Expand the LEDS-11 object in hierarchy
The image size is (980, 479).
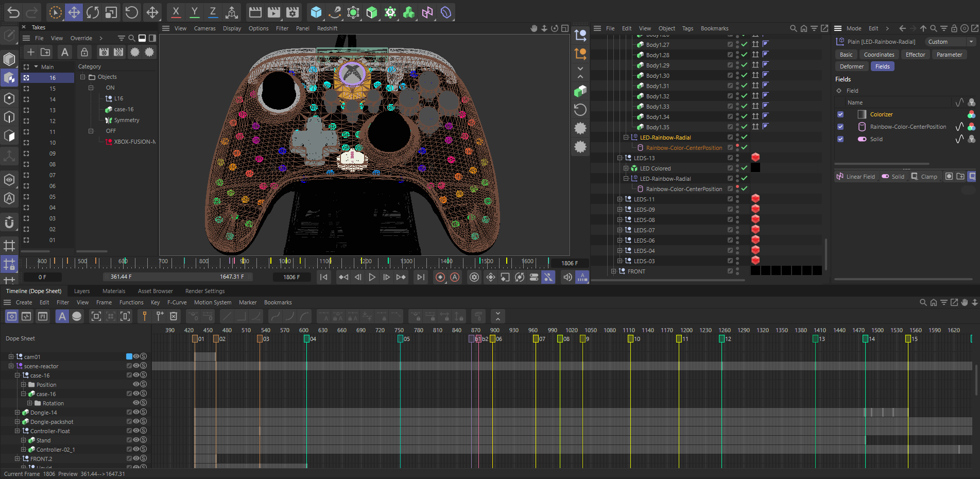(620, 199)
